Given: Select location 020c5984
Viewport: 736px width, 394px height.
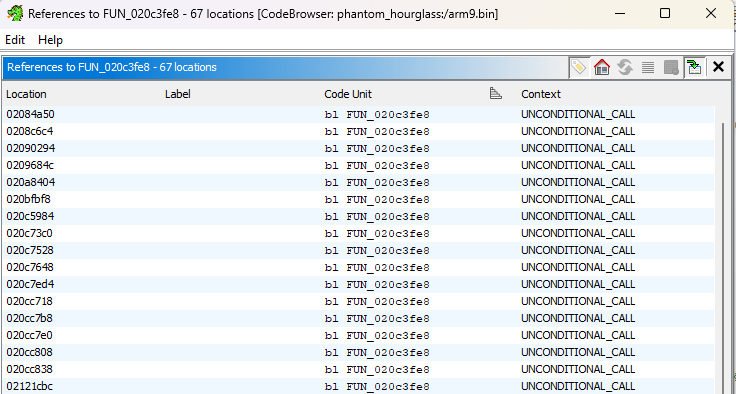Looking at the screenshot, I should click(x=30, y=216).
